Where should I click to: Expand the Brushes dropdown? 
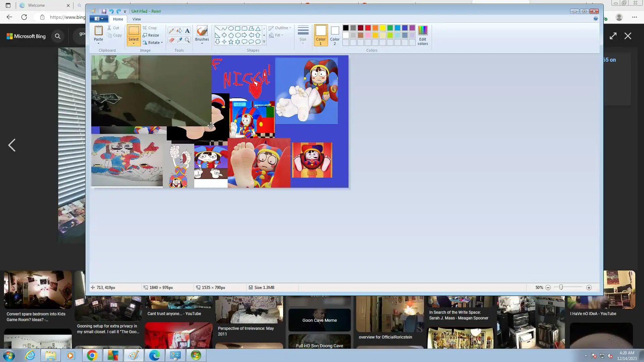(x=202, y=43)
